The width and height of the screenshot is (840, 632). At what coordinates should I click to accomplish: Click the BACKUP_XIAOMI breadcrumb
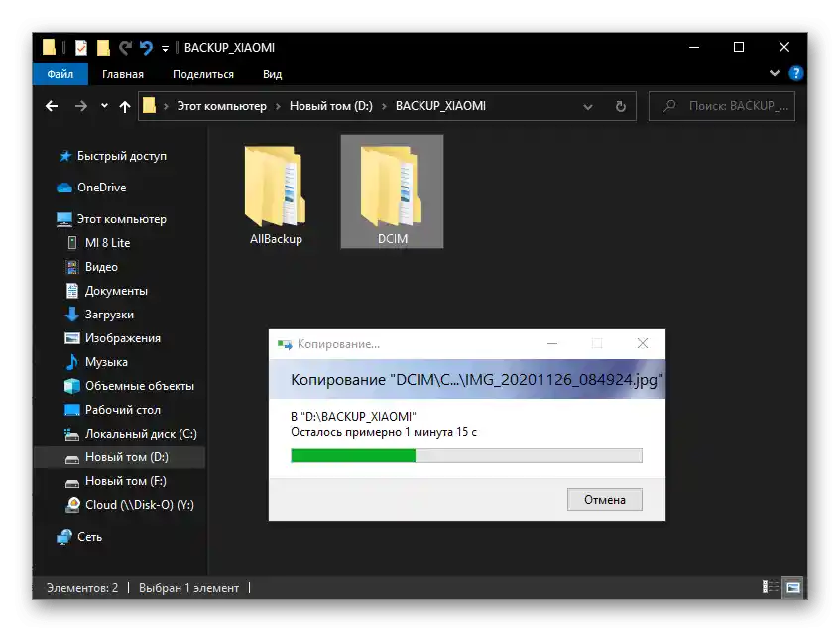440,106
